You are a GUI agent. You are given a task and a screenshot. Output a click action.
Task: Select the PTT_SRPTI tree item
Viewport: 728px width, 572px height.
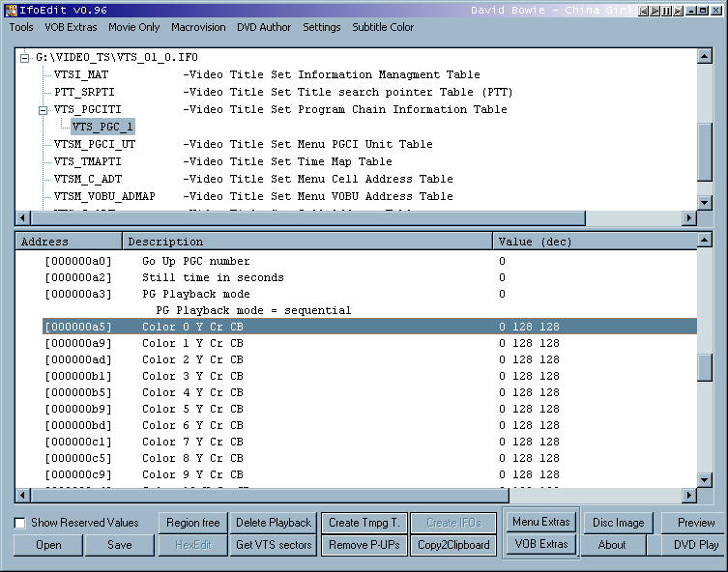pyautogui.click(x=84, y=92)
